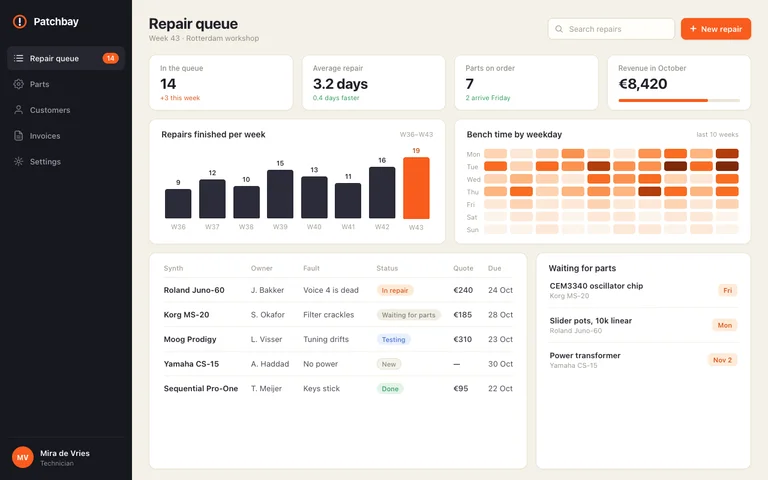Click the W36–W43 range label
Image resolution: width=768 pixels, height=480 pixels.
pyautogui.click(x=416, y=135)
